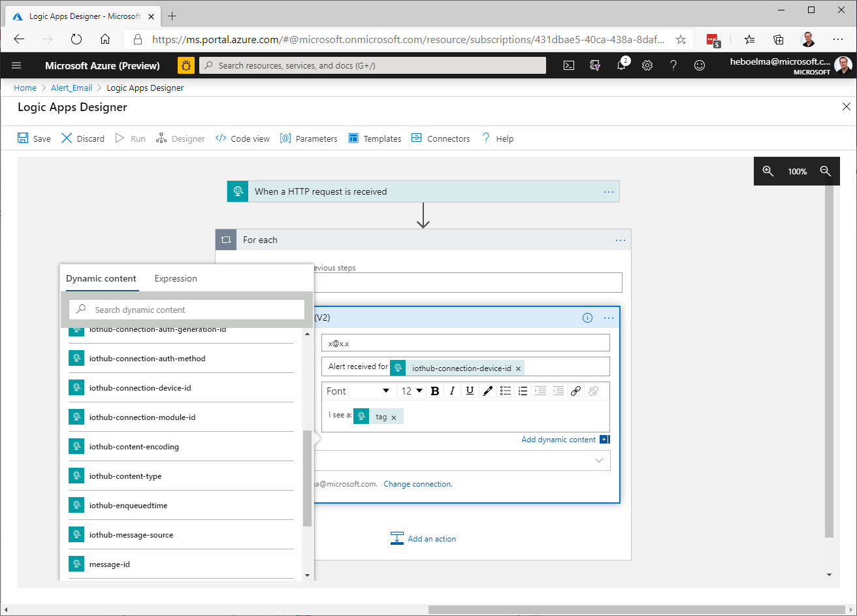The width and height of the screenshot is (857, 616).
Task: Discard the logic app changes
Action: [83, 138]
